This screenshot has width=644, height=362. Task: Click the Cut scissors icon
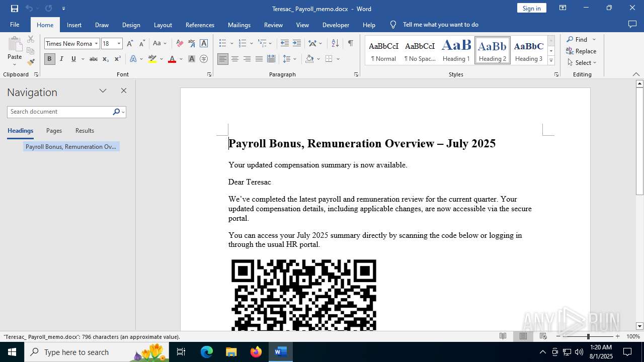pyautogui.click(x=31, y=39)
